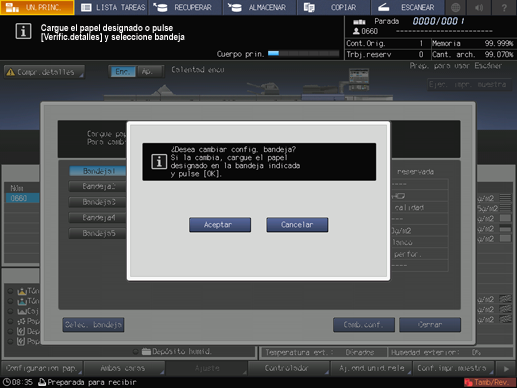Select Bandeja4 tray

pos(98,218)
